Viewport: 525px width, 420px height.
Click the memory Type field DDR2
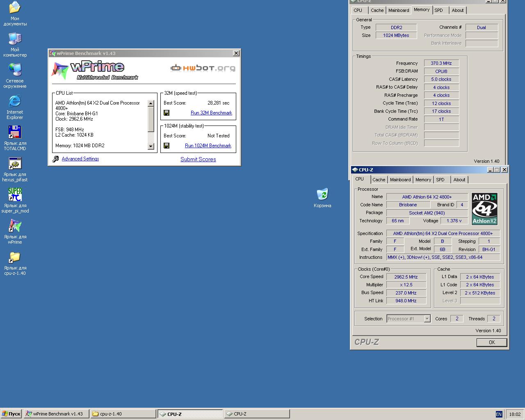point(396,27)
